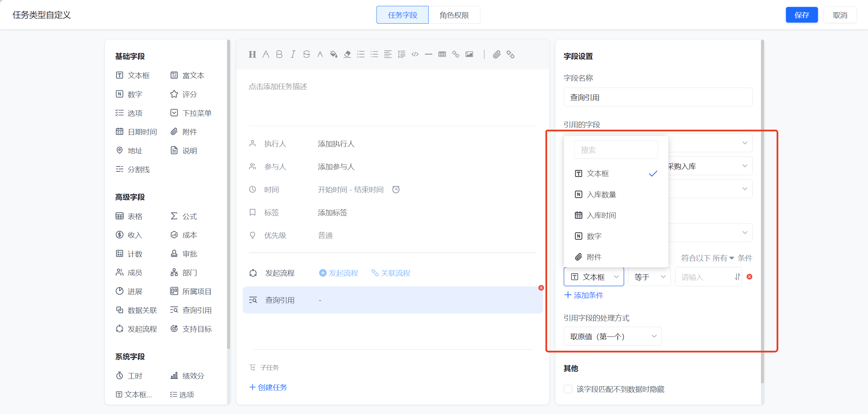Screen dimensions: 868x414
Task: Attach a file with paperclip icon
Action: coord(497,55)
